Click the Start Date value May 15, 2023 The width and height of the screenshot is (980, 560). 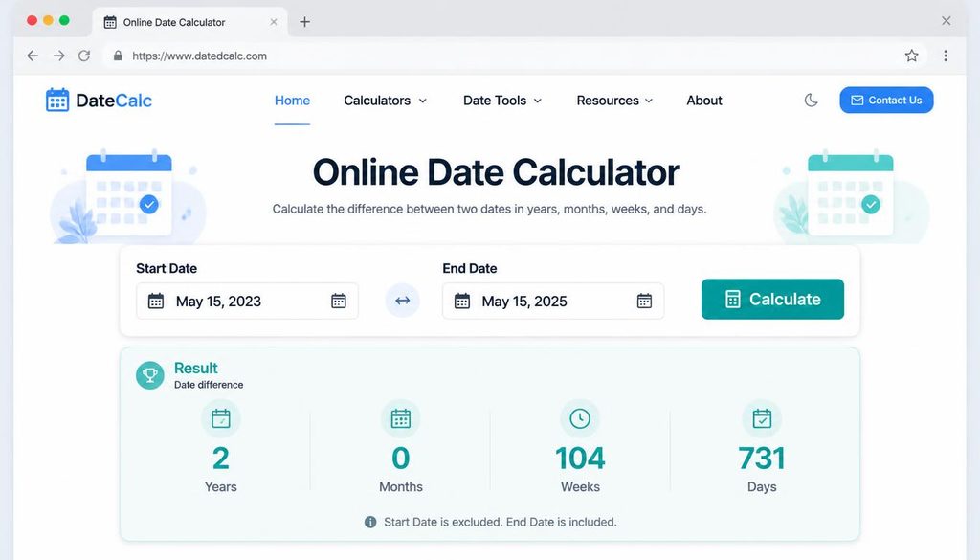pyautogui.click(x=218, y=302)
